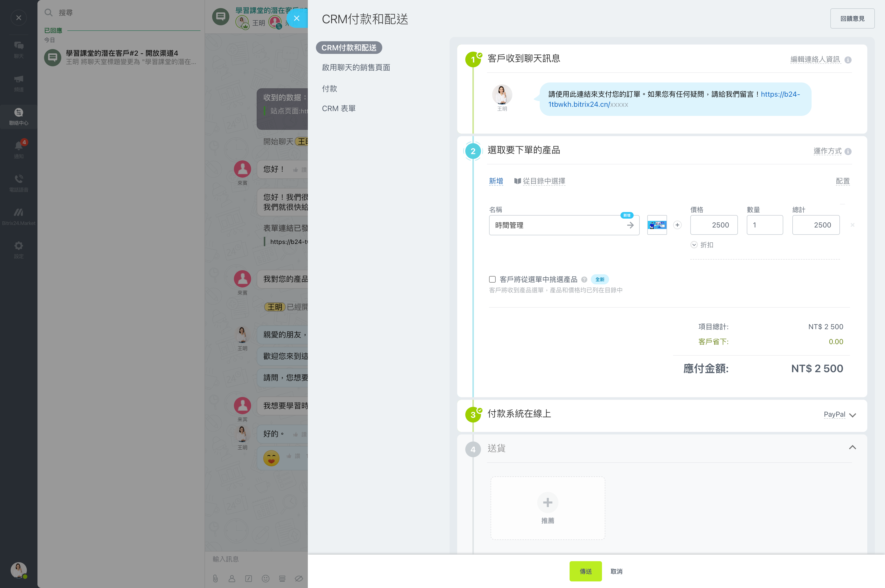Image resolution: width=885 pixels, height=588 pixels.
Task: Click the help icon beside 客戶將從選單中挑選產品
Action: point(584,280)
